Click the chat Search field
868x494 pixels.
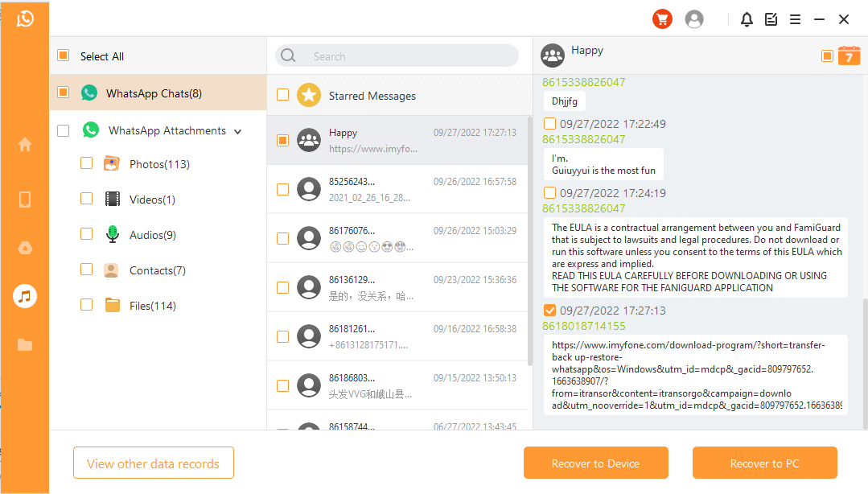click(402, 56)
